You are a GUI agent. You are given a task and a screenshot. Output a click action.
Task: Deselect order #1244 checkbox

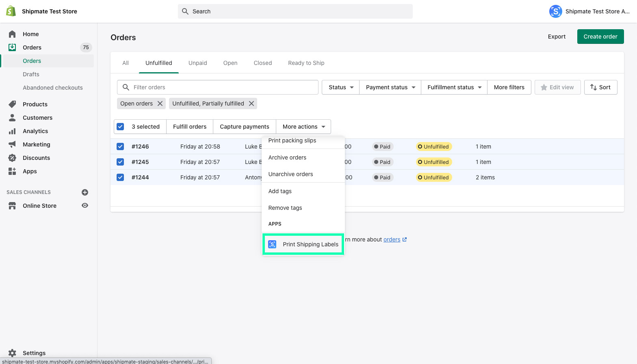[x=120, y=177]
